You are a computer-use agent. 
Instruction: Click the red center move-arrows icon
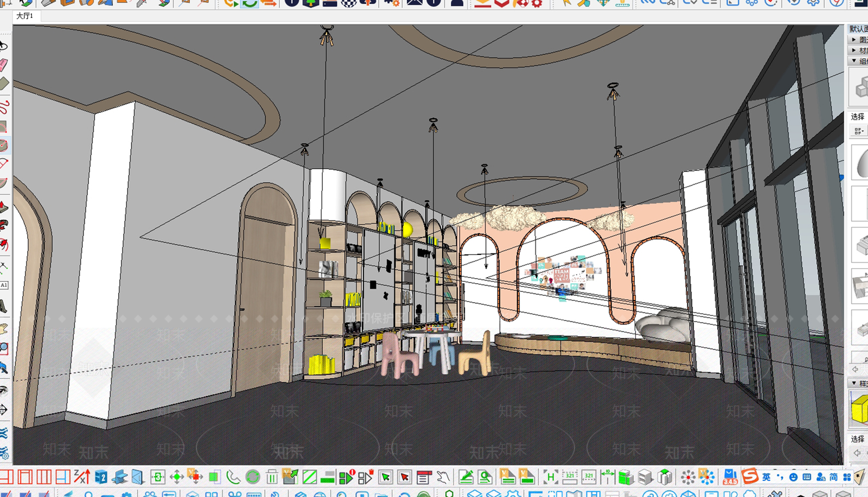pos(195,477)
